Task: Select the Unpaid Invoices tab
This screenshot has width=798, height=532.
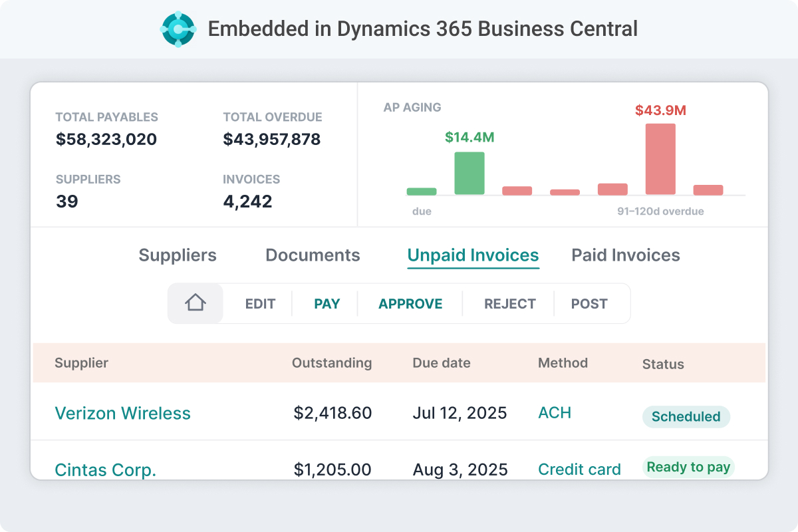Action: (473, 256)
